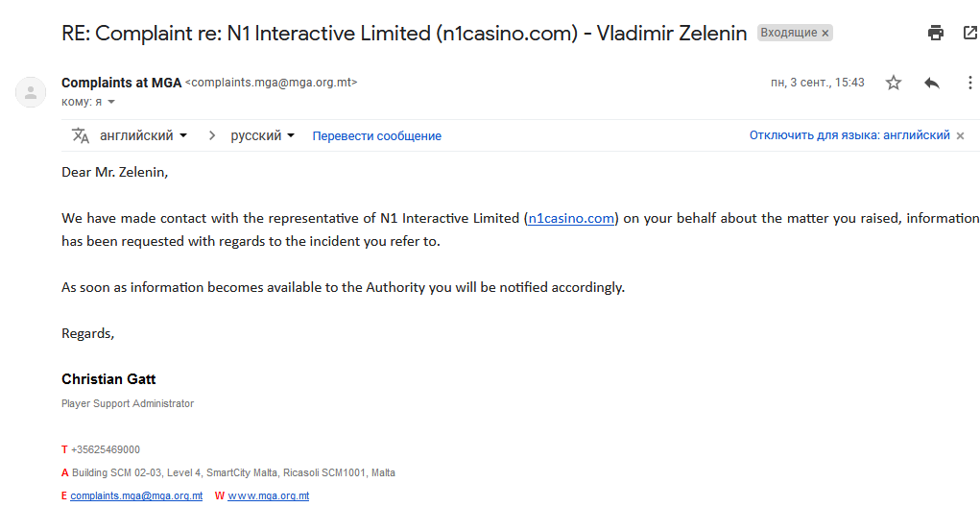Open the n1casino.com link in message
The height and width of the screenshot is (507, 980).
(x=571, y=218)
